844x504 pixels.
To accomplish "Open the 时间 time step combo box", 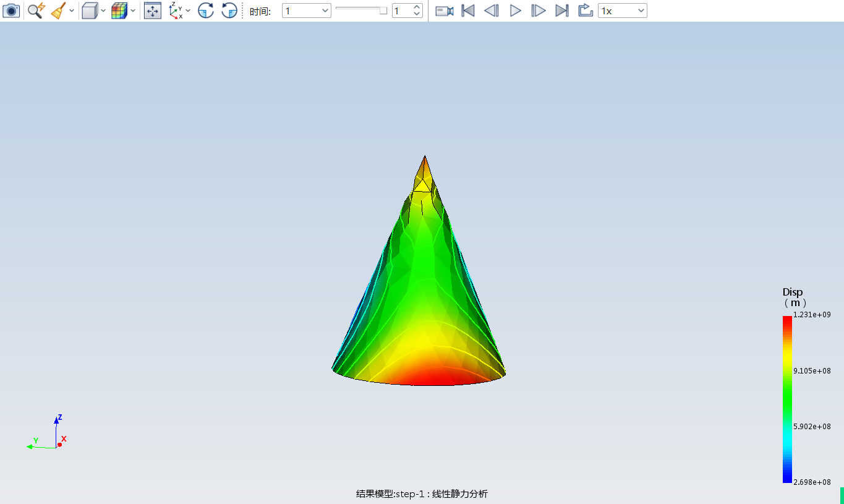I will pyautogui.click(x=307, y=11).
